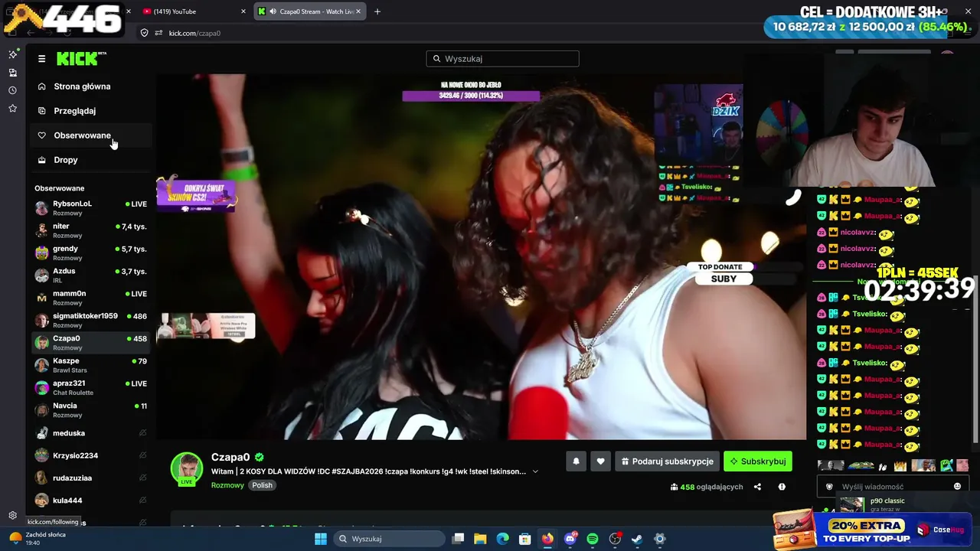The width and height of the screenshot is (980, 551).
Task: Open apraz321 Chat Roulette channel
Action: point(91,387)
